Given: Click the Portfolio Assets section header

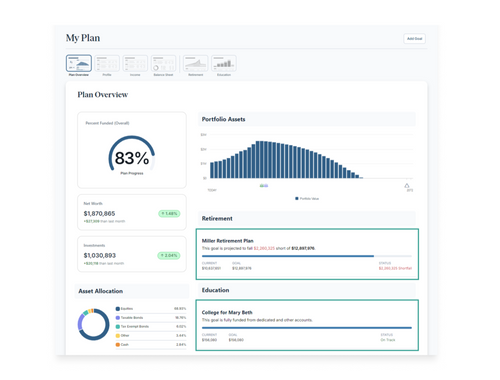Looking at the screenshot, I should (x=307, y=119).
